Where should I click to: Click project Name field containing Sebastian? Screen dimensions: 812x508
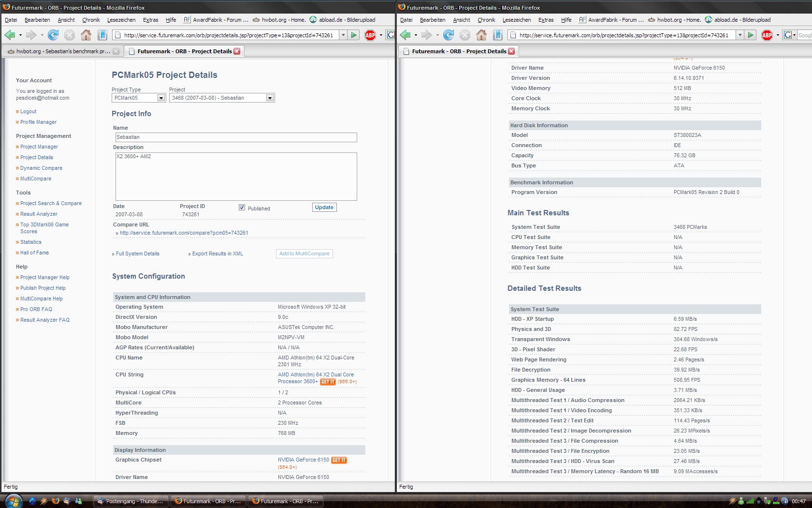coord(236,137)
